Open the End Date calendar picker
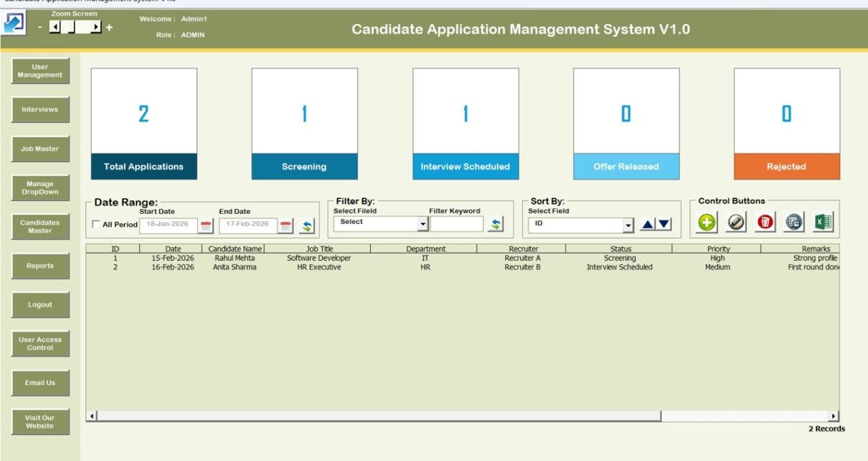868x461 pixels. (x=286, y=225)
